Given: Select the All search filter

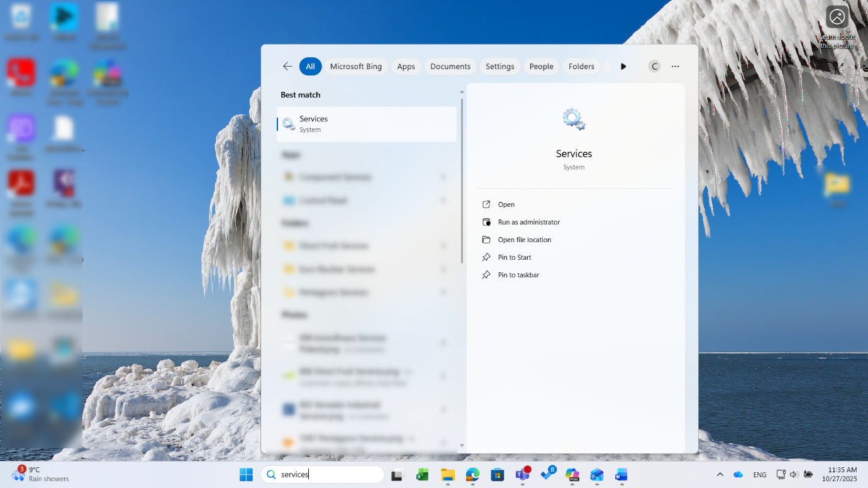Looking at the screenshot, I should 310,66.
